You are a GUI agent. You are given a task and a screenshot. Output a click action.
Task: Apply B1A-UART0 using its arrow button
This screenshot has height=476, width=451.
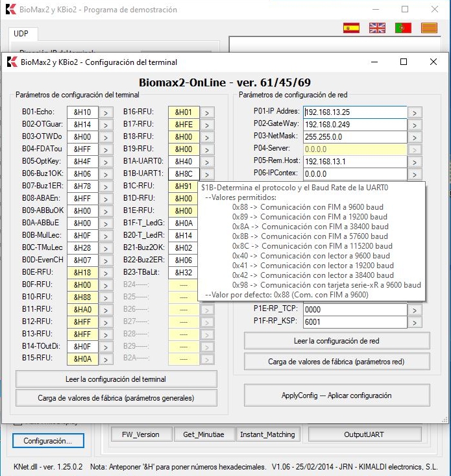(207, 162)
